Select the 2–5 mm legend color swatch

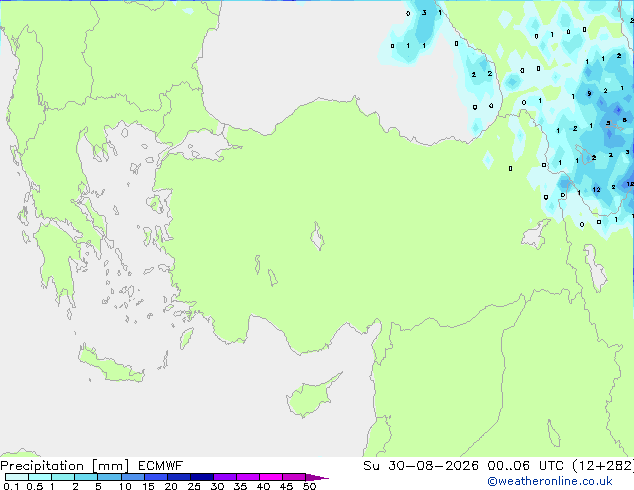point(86,477)
